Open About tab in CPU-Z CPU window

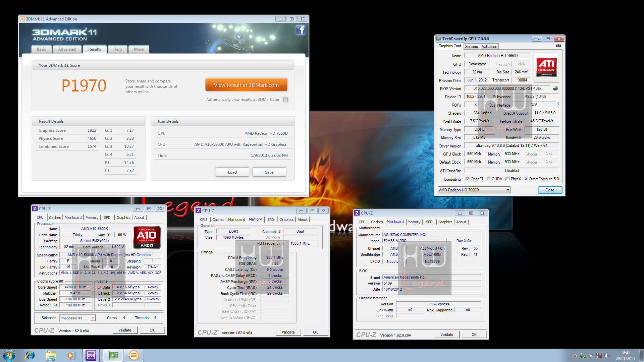139,218
